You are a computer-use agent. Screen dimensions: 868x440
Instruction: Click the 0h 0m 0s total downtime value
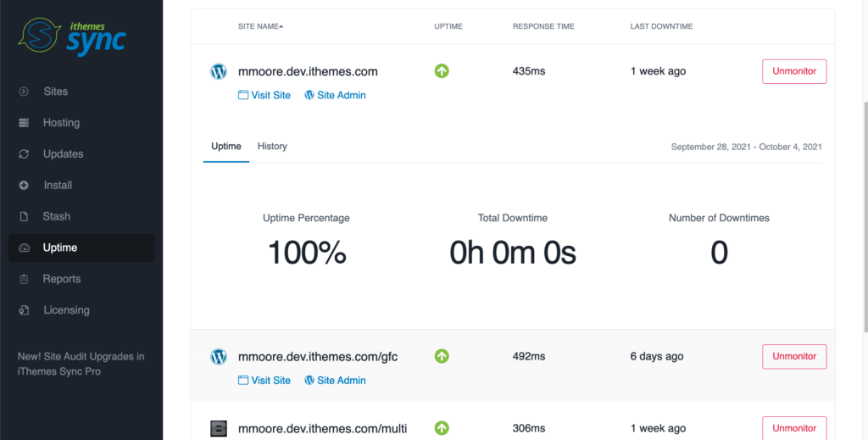[x=513, y=253]
